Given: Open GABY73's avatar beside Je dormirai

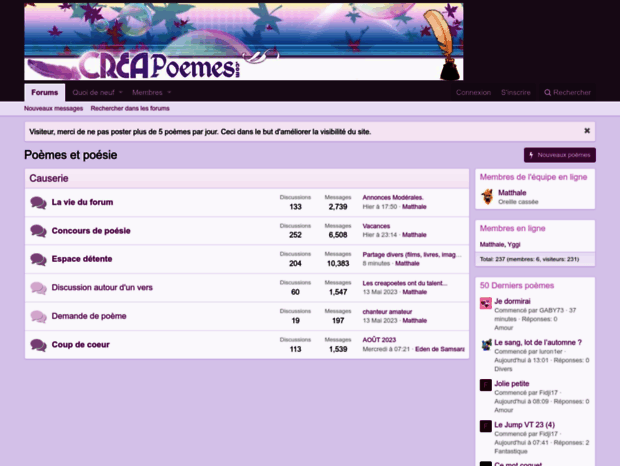Looking at the screenshot, I should pyautogui.click(x=486, y=303).
